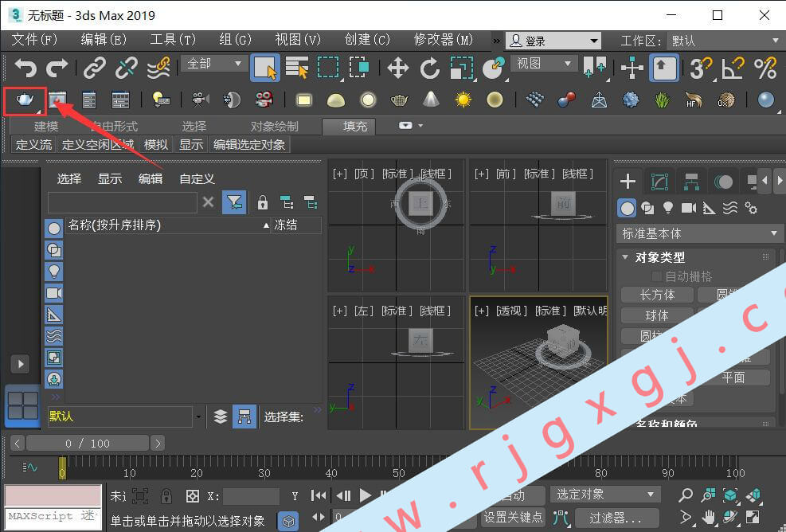This screenshot has height=532, width=786.
Task: Click the 定义流 ribbon button
Action: tap(33, 145)
